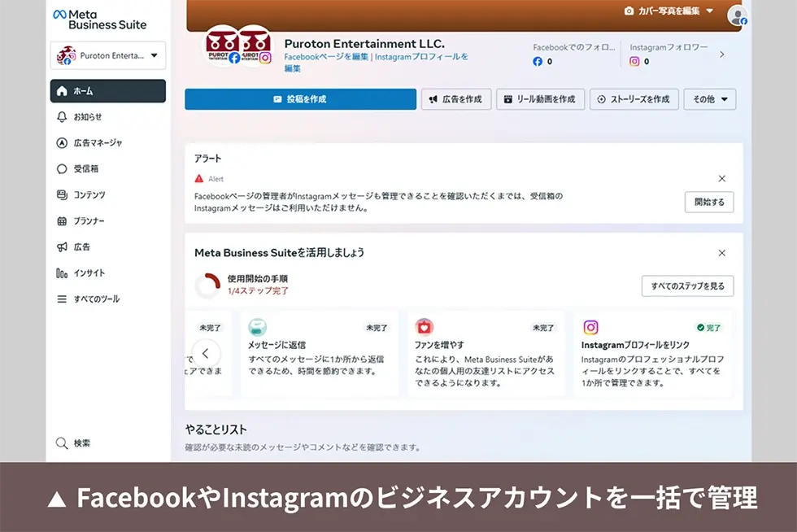Open the その他 dropdown

click(x=709, y=99)
